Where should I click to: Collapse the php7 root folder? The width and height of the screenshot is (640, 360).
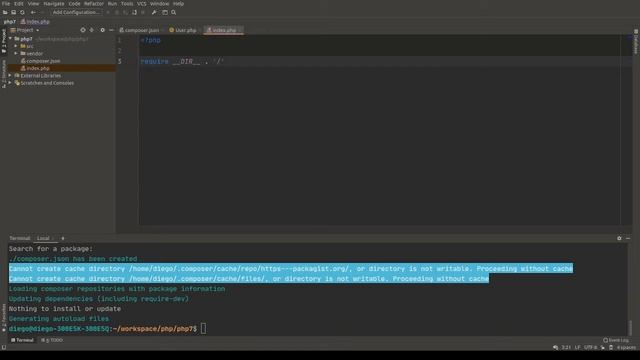10,39
